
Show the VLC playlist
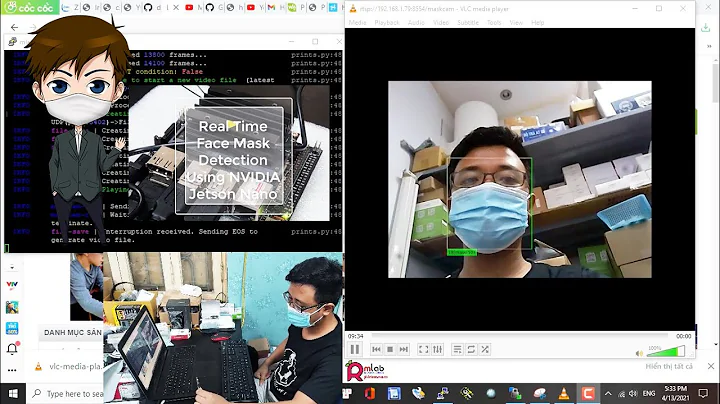[x=457, y=349]
